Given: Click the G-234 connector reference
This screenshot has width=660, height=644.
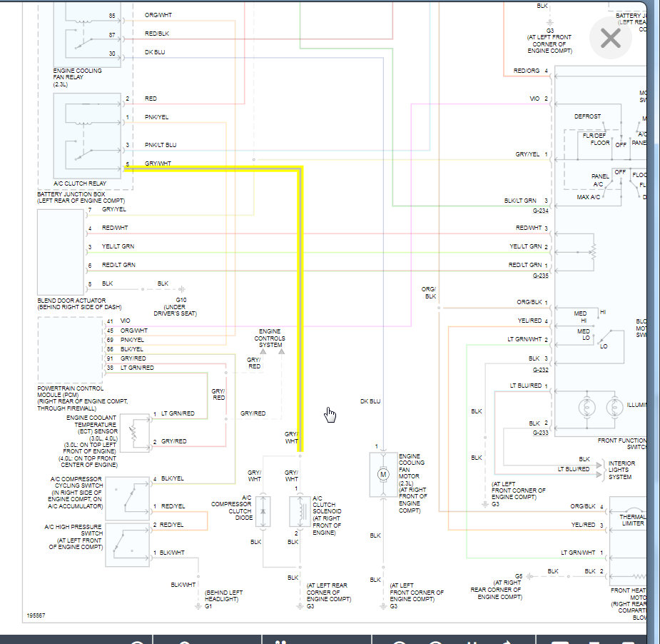Looking at the screenshot, I should pos(540,211).
